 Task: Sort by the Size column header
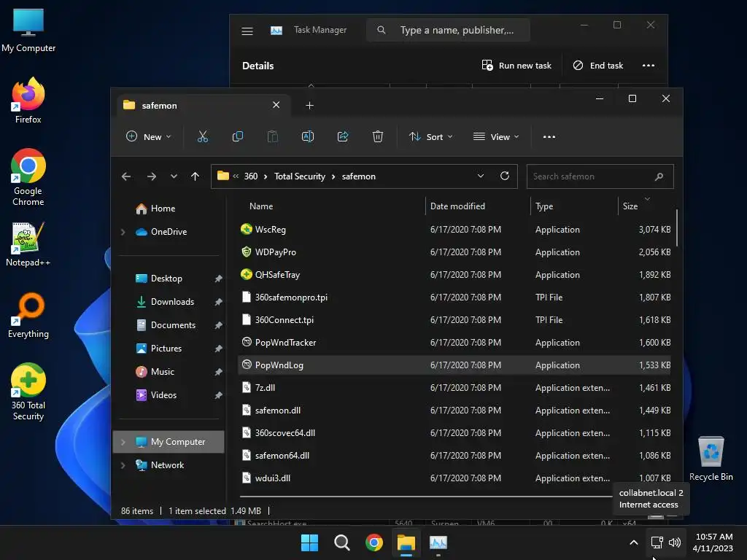tap(630, 206)
